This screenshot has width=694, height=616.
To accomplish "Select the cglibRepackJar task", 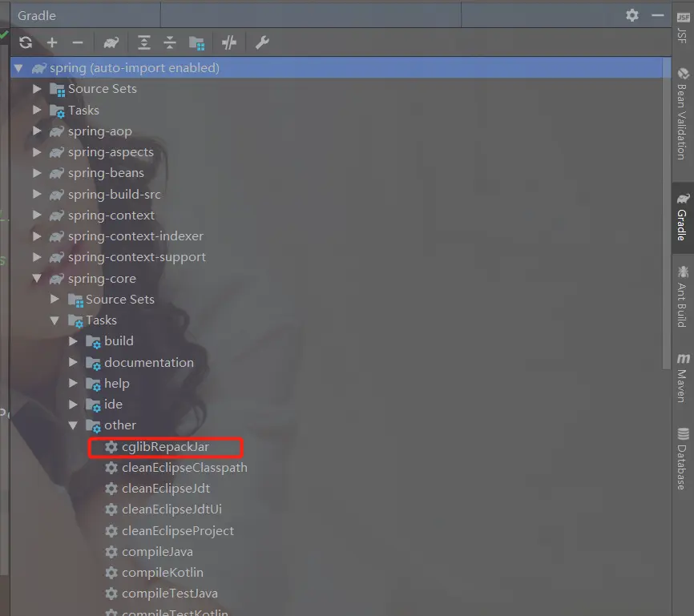I will point(166,447).
